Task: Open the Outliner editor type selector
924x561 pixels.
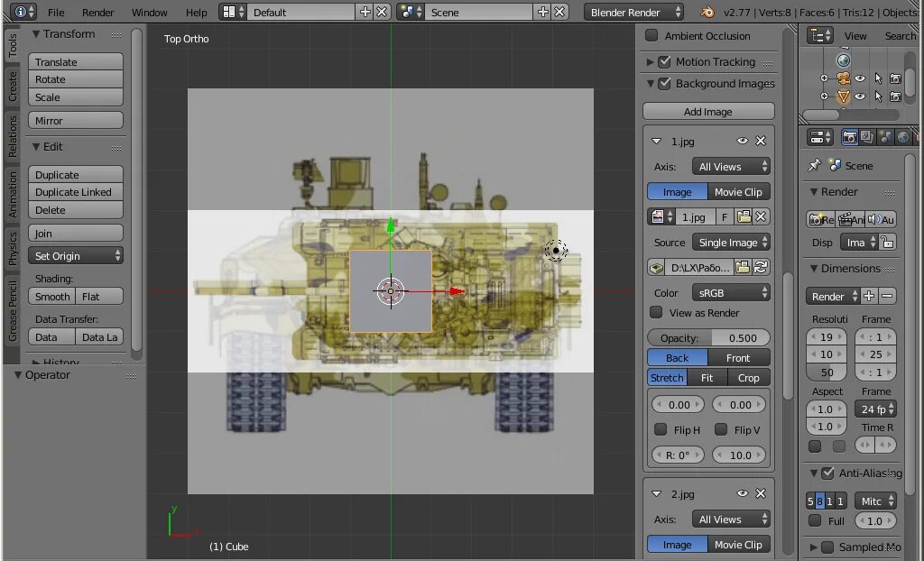Action: (819, 36)
